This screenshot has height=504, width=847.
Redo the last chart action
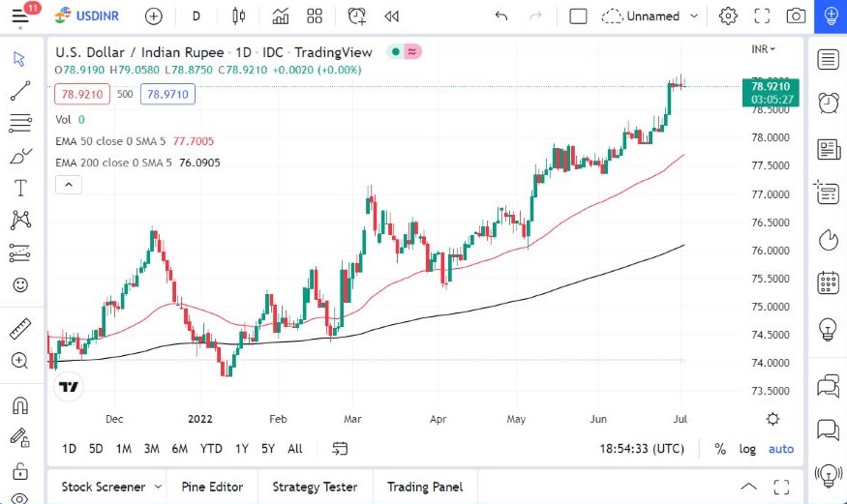pyautogui.click(x=535, y=16)
